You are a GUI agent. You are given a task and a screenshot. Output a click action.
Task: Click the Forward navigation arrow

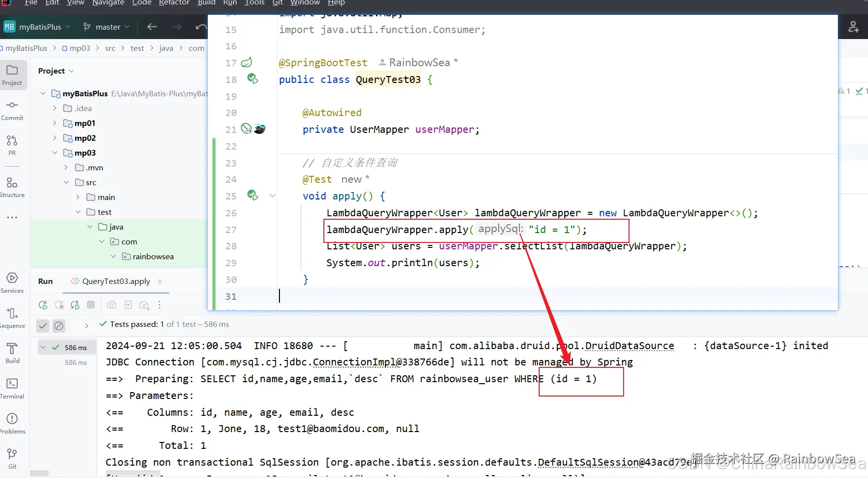(177, 27)
